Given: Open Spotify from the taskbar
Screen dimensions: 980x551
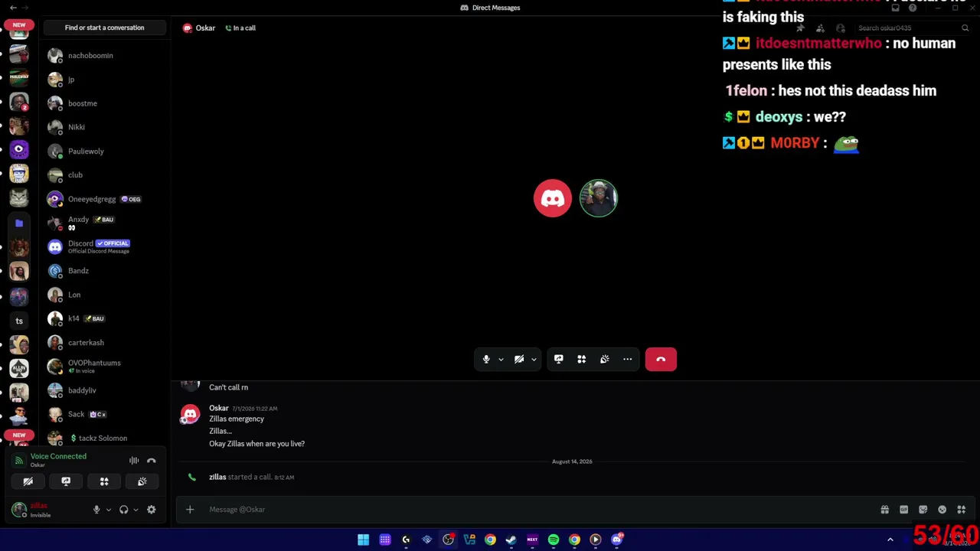Looking at the screenshot, I should click(x=554, y=540).
